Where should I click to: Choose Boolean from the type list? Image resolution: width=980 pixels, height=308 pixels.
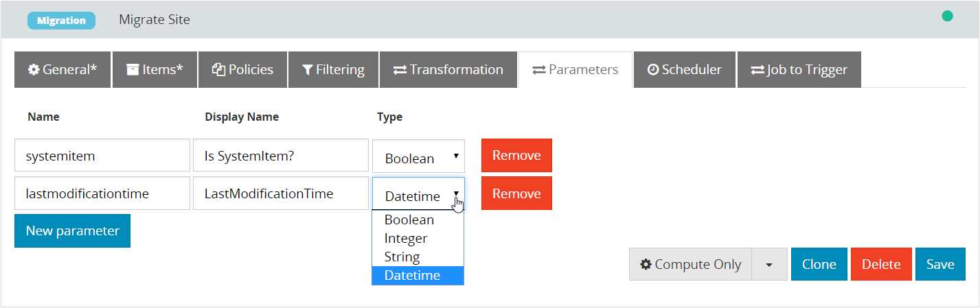pos(418,220)
